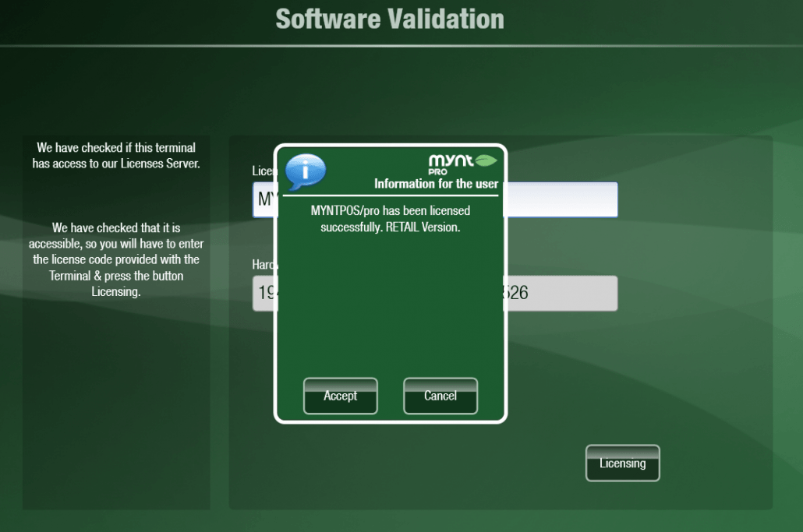This screenshot has width=803, height=532.
Task: Click Accept to confirm the license
Action: [x=340, y=396]
